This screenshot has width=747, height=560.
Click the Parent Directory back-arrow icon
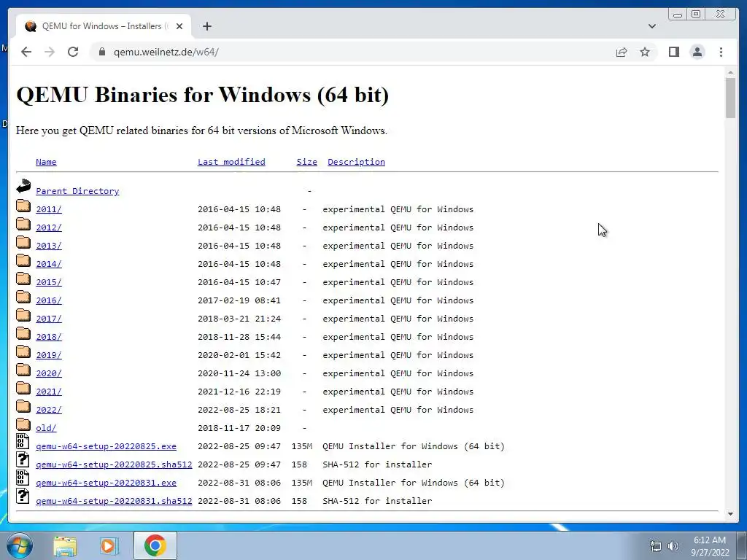point(23,186)
